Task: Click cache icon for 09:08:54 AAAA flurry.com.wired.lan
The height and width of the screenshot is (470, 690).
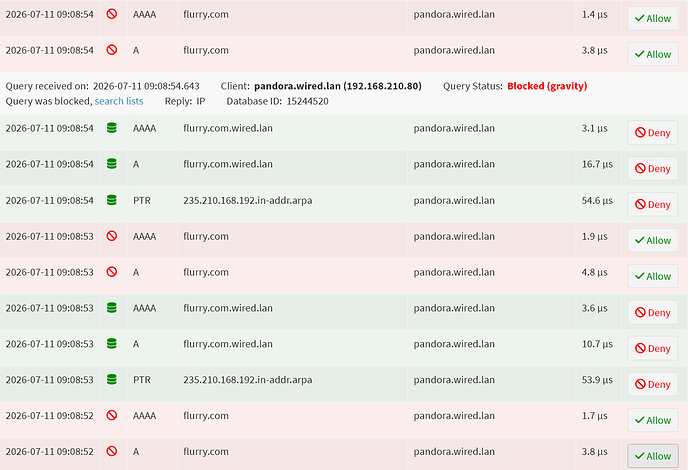Action: pyautogui.click(x=112, y=128)
